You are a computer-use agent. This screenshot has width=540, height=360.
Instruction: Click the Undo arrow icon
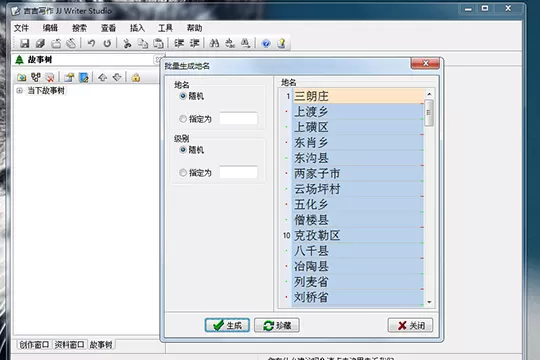[91, 43]
